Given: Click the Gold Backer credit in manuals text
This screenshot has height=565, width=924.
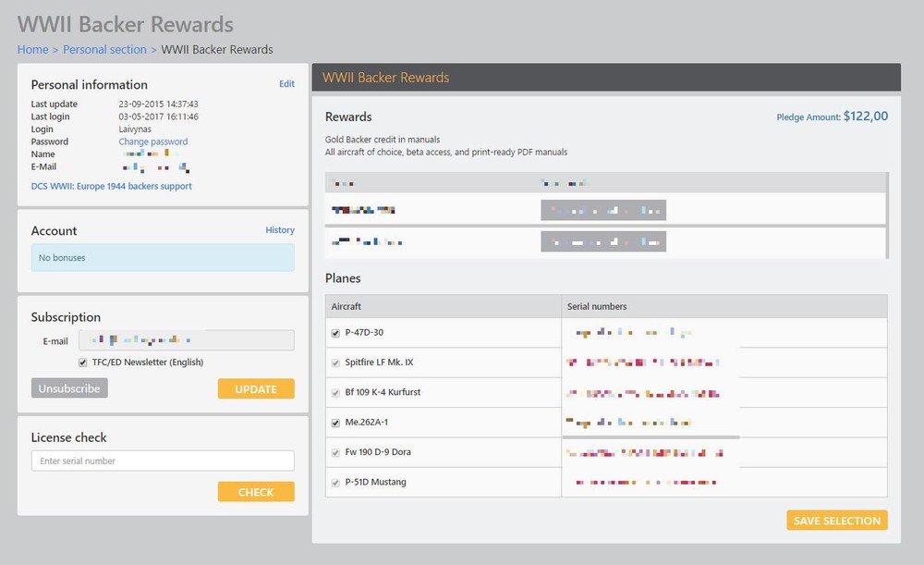Looking at the screenshot, I should tap(383, 140).
